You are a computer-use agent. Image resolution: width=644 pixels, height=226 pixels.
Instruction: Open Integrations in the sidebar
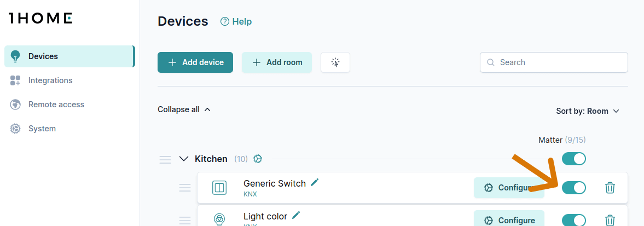click(x=50, y=80)
